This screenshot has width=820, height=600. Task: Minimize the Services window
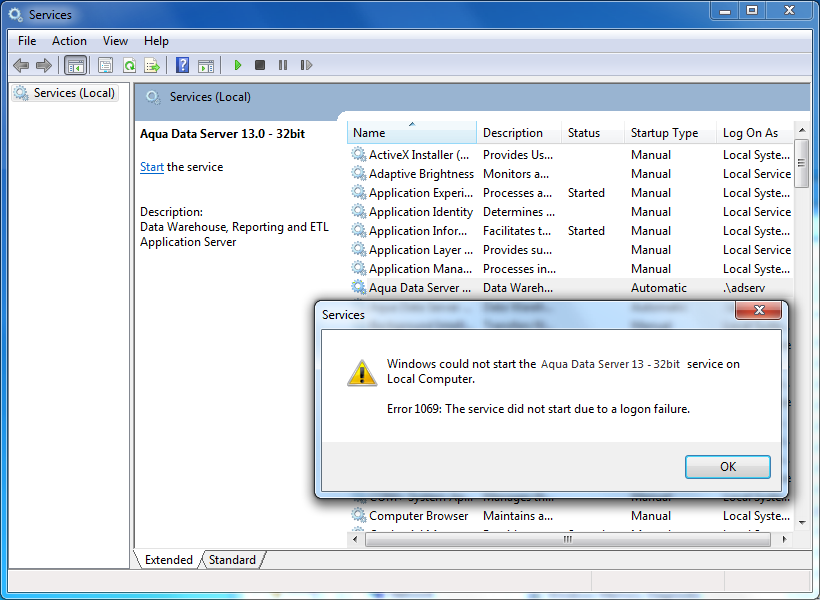(725, 10)
